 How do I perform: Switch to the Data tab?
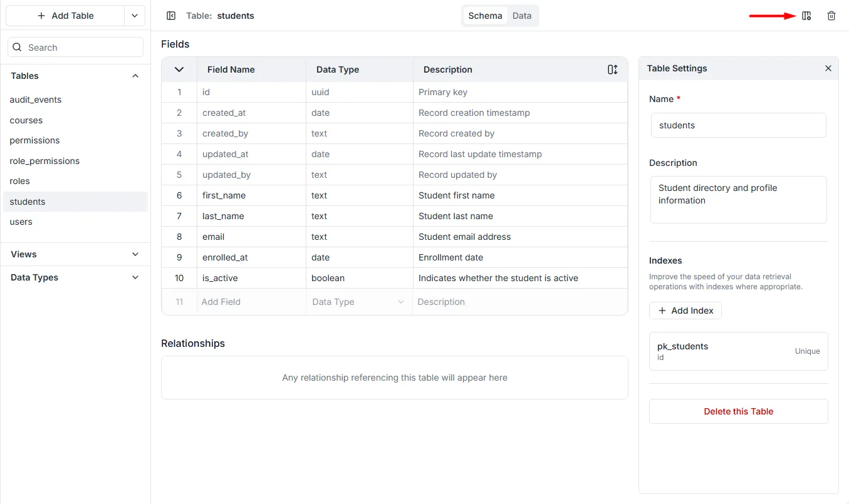click(522, 16)
